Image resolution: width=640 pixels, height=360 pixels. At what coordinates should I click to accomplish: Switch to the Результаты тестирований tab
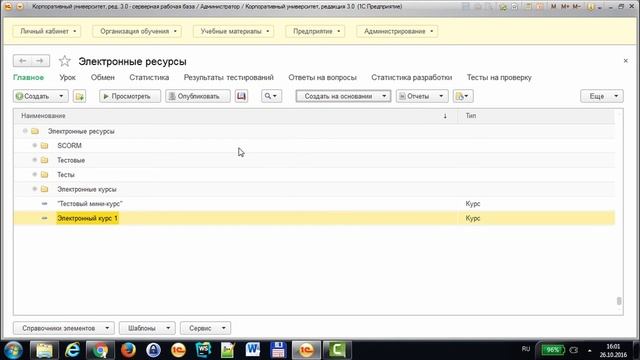tap(229, 78)
